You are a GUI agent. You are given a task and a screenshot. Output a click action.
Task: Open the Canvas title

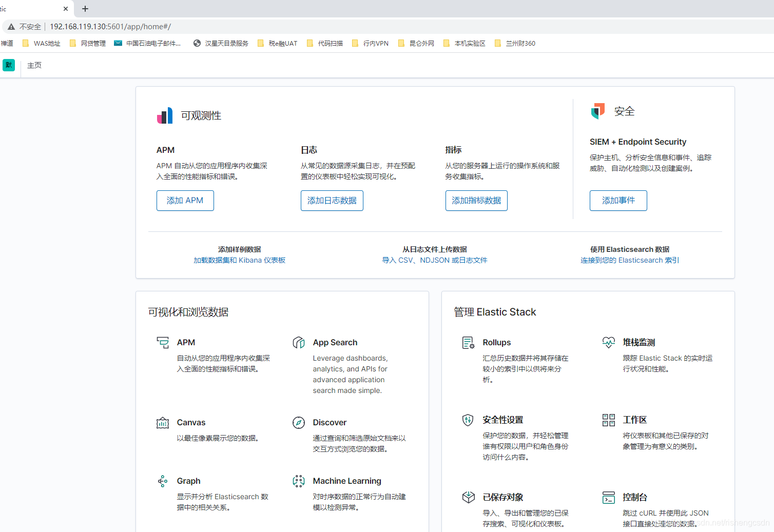[x=191, y=423]
